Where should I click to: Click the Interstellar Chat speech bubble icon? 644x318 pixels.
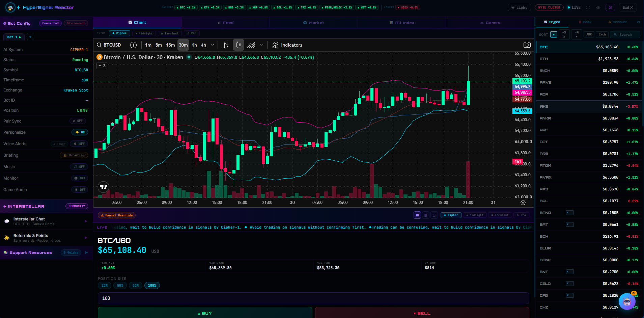7,221
